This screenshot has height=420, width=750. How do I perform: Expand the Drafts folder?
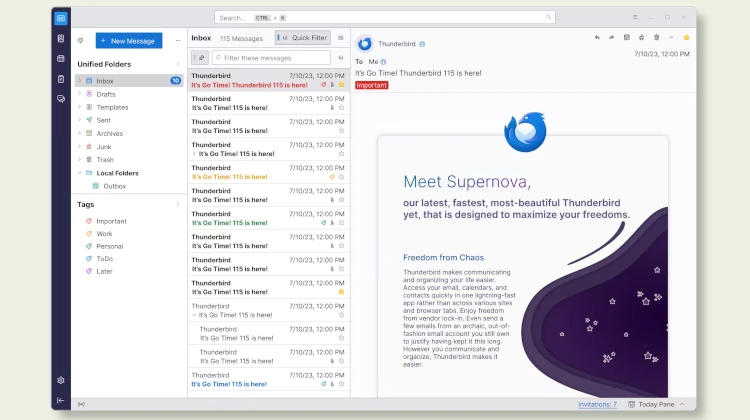tap(80, 94)
